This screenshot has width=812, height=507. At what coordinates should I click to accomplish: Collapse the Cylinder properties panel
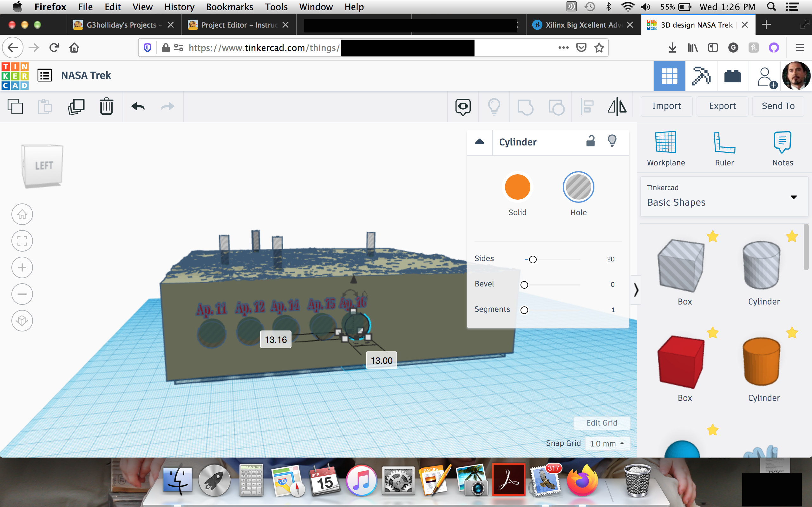pyautogui.click(x=479, y=142)
